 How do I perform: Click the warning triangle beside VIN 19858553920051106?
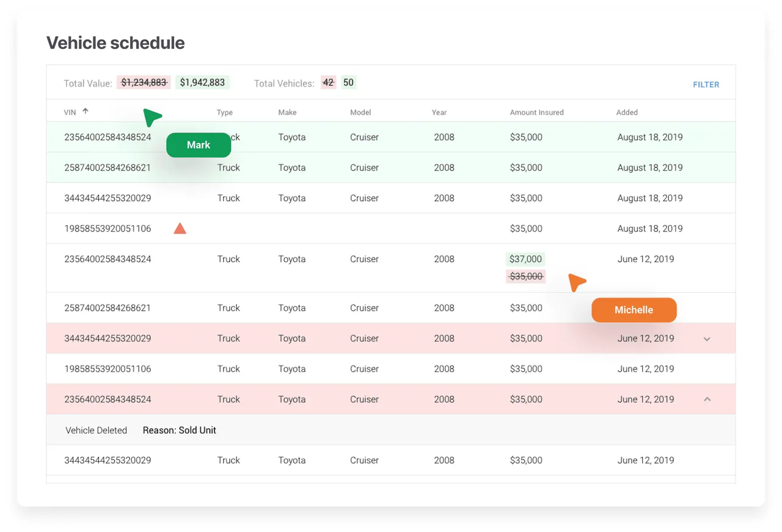tap(180, 228)
